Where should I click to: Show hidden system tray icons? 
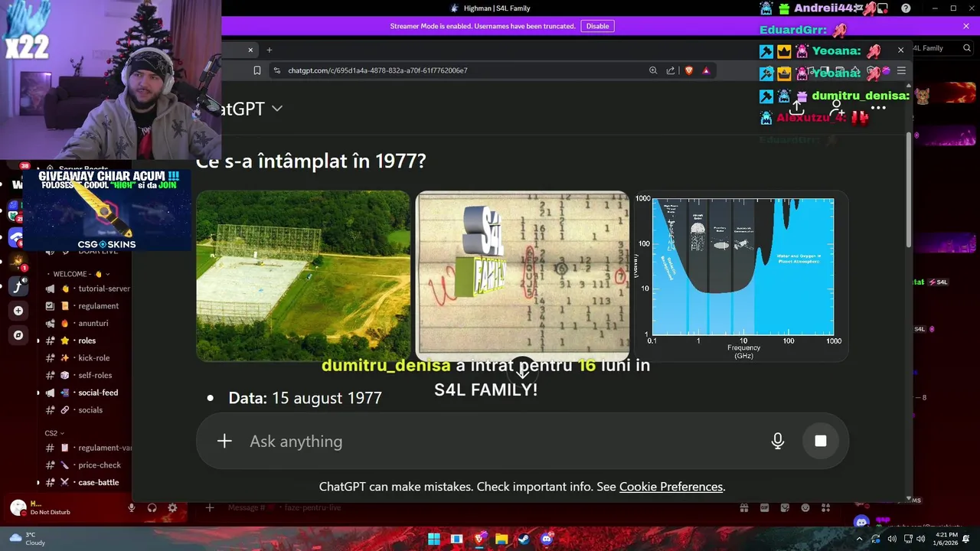click(858, 539)
